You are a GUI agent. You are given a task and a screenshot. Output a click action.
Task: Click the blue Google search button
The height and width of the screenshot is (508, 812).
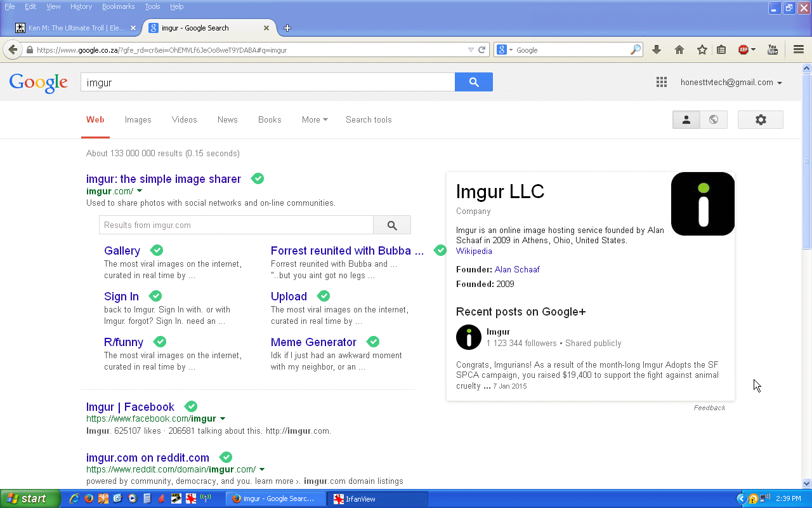pos(474,82)
